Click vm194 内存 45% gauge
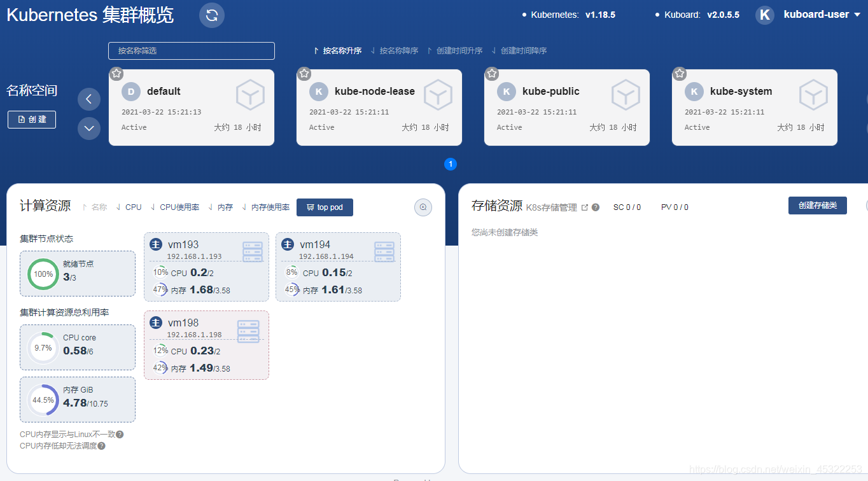Image resolution: width=868 pixels, height=481 pixels. click(292, 289)
